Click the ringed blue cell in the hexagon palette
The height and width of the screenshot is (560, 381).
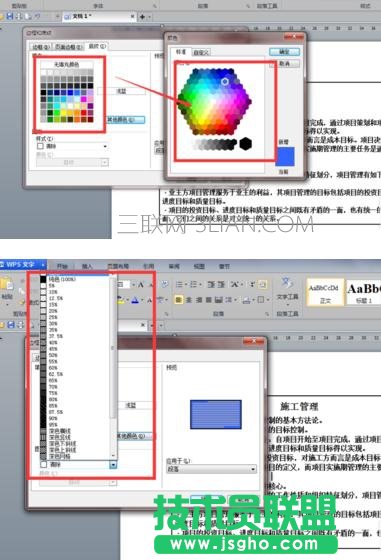(x=225, y=81)
